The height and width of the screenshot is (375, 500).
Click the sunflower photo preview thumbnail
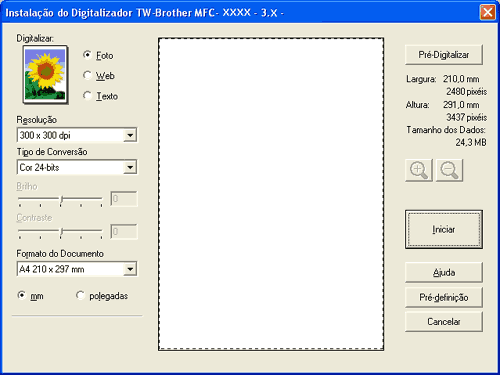tap(45, 75)
